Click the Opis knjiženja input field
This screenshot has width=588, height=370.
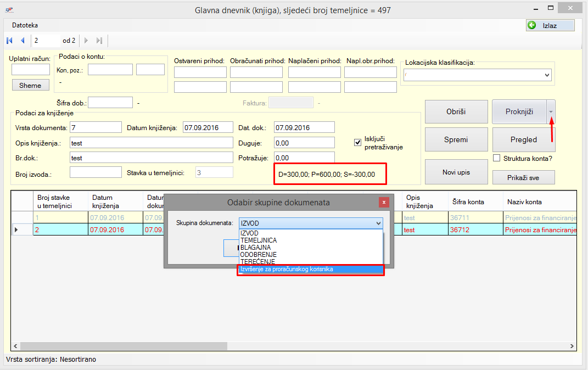(152, 143)
